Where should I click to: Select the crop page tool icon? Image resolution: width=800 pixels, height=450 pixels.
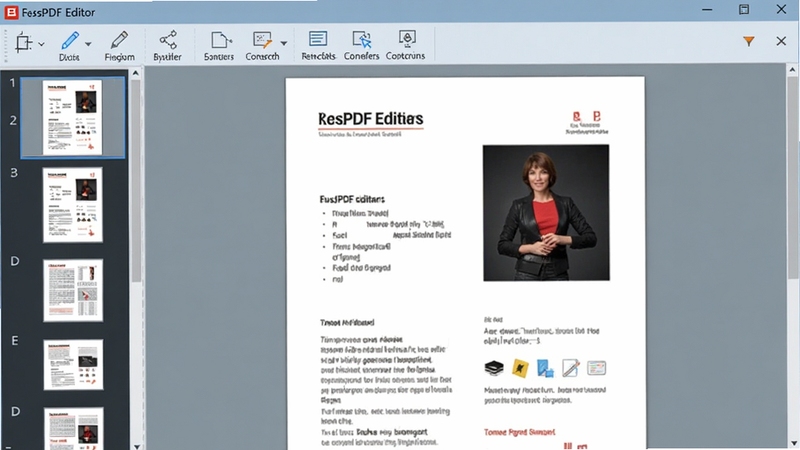[23, 43]
